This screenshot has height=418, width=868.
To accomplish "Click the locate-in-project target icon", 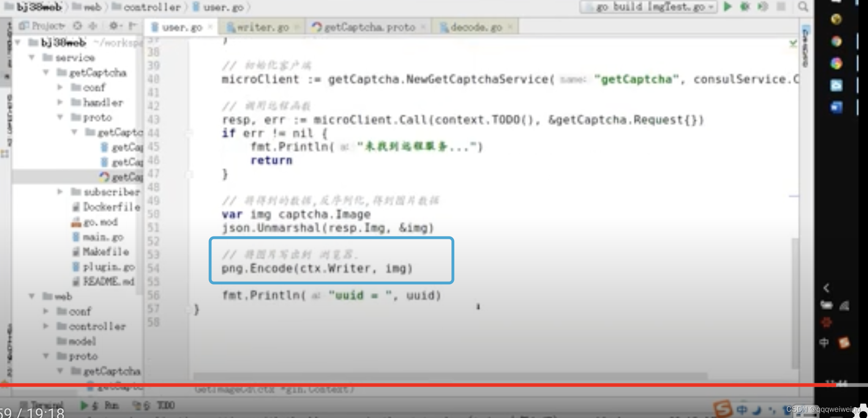I will point(78,26).
